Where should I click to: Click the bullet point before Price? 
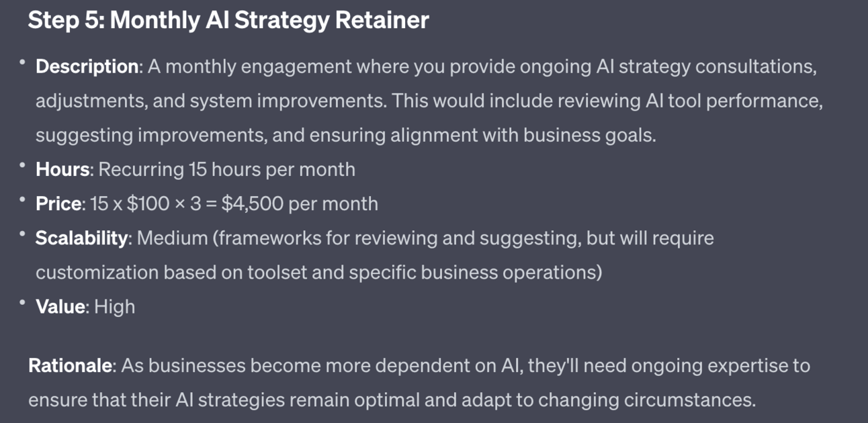pyautogui.click(x=22, y=199)
